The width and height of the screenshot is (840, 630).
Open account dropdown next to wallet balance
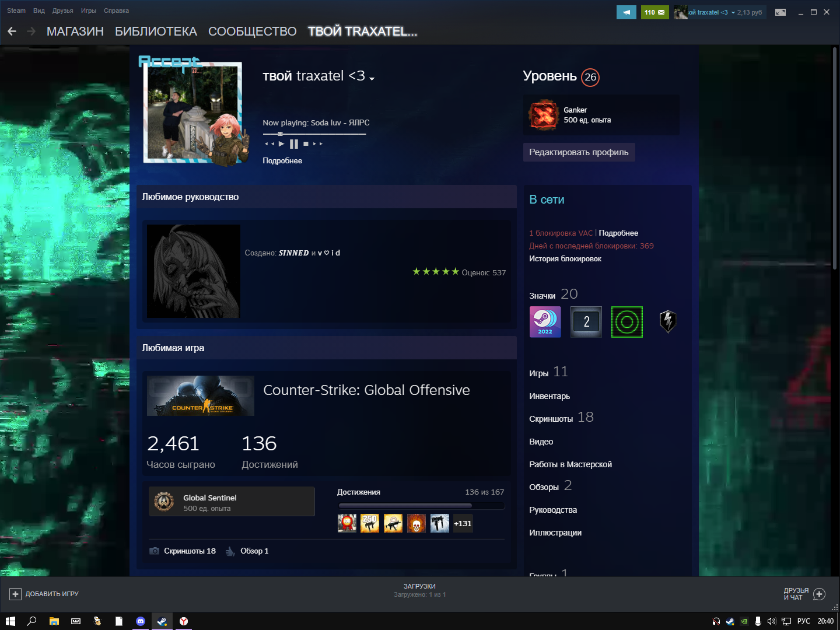point(733,12)
